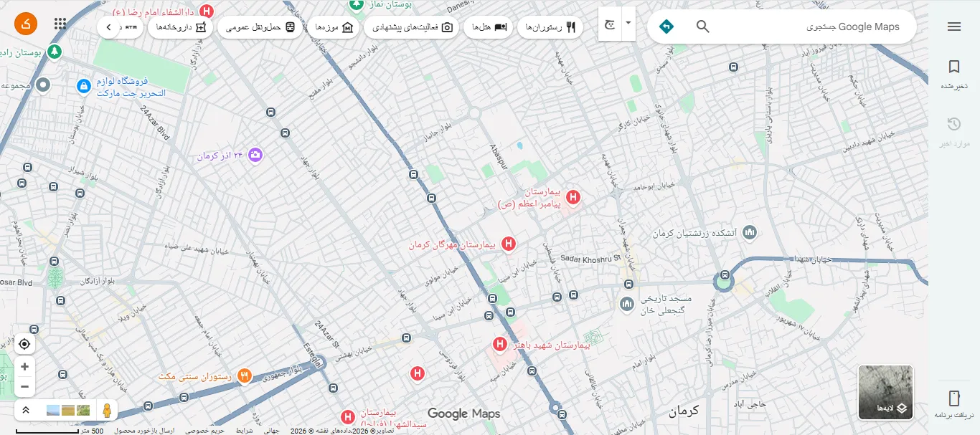Zoom in with the plus button

tap(24, 367)
